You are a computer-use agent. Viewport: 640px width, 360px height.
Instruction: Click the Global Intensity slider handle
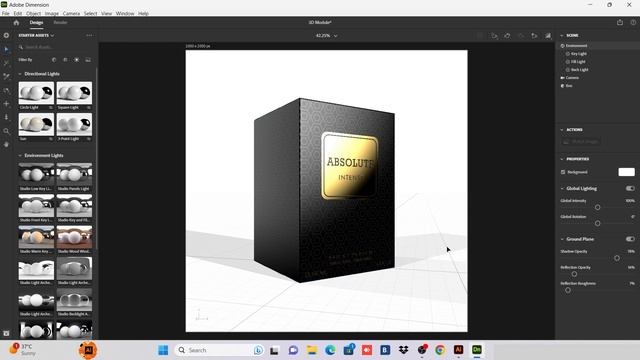[598, 207]
